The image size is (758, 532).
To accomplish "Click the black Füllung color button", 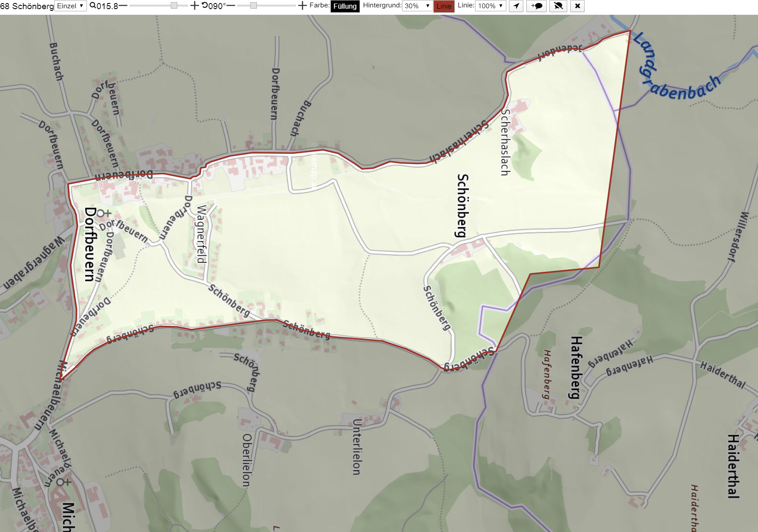I will coord(345,6).
